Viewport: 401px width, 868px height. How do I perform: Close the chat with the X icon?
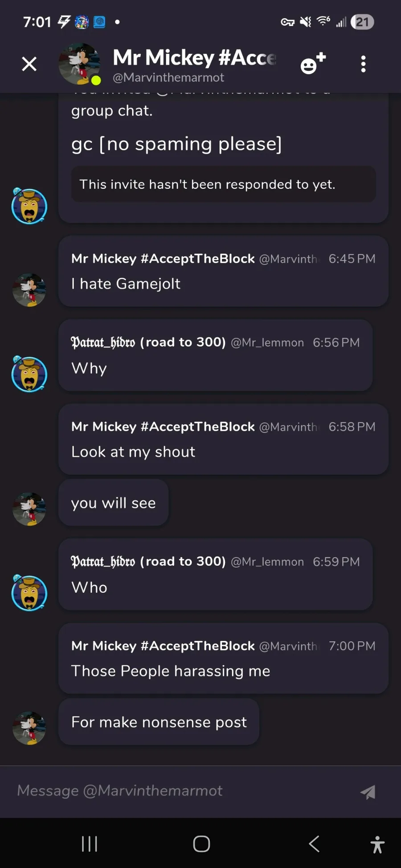coord(29,64)
